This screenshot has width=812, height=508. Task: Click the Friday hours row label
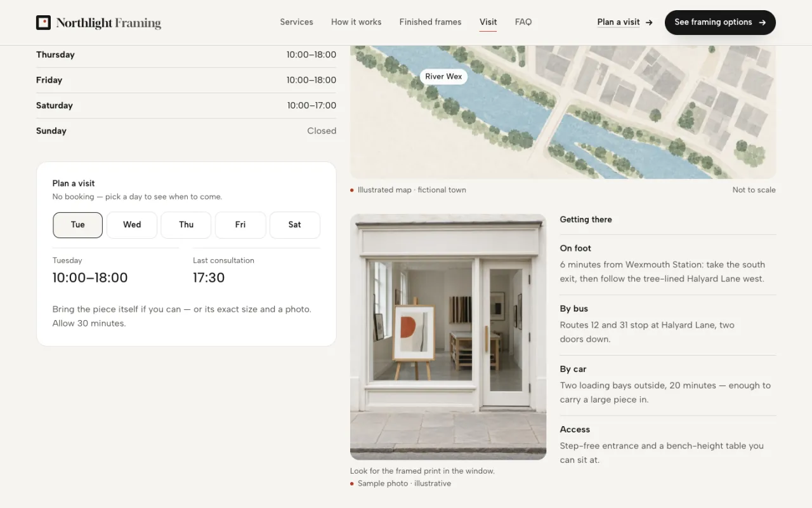[49, 80]
